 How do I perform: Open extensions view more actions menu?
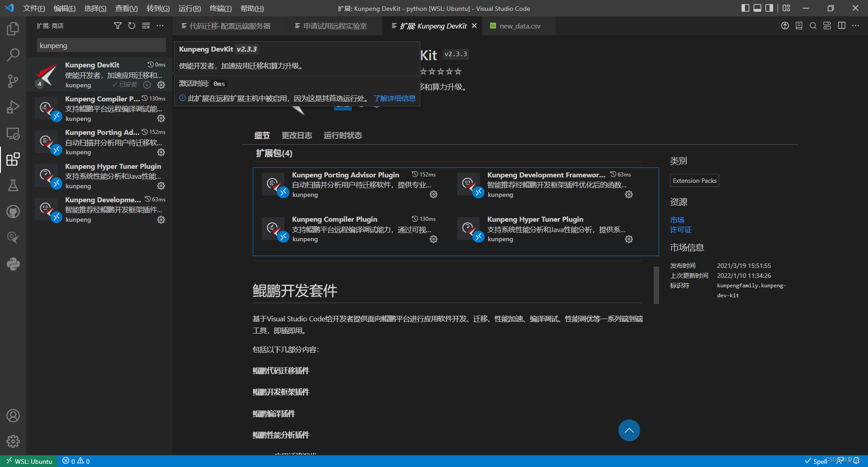click(160, 26)
